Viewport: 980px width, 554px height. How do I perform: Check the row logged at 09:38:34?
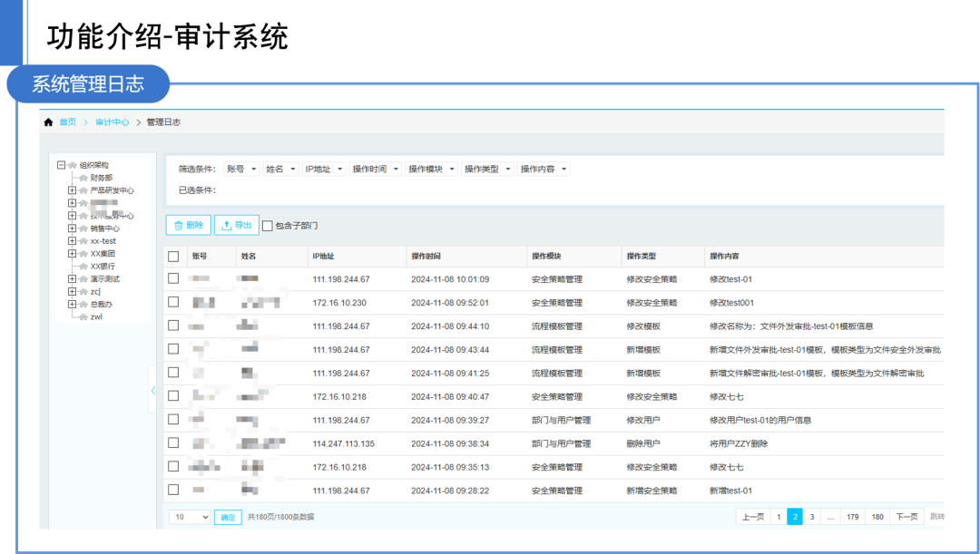173,442
